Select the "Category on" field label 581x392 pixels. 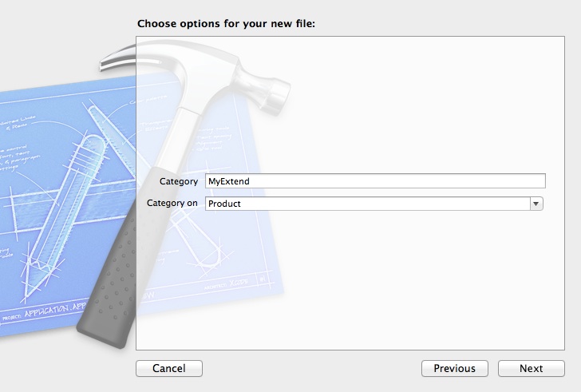[172, 203]
